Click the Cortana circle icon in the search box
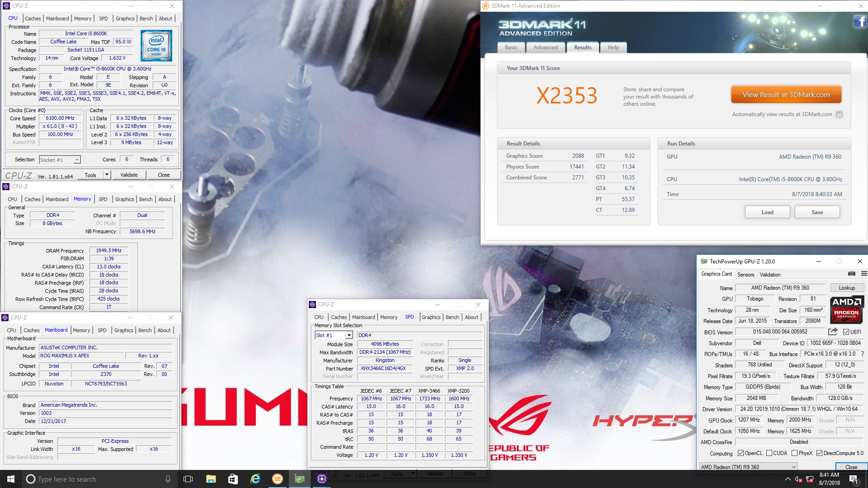Viewport: 868px width, 488px height. 30,479
